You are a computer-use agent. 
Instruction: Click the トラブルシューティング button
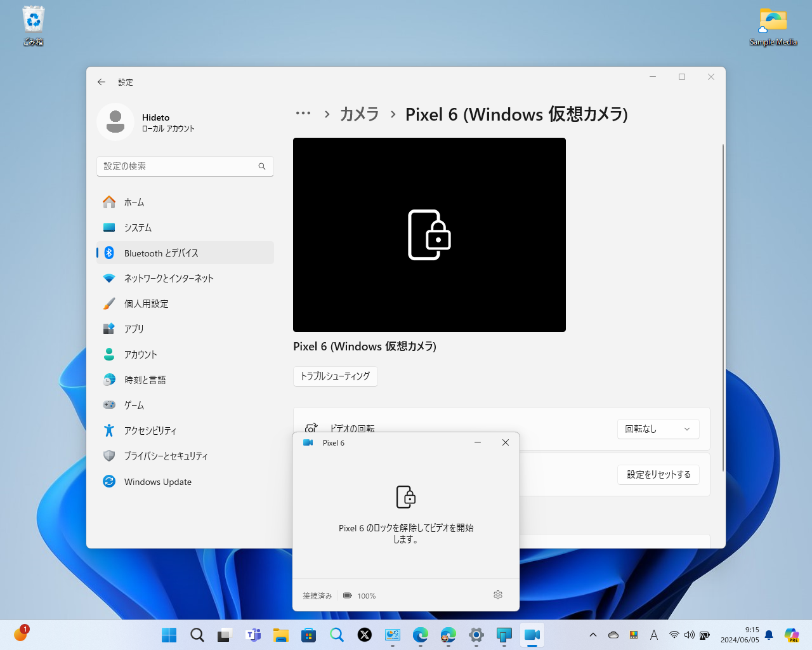pyautogui.click(x=335, y=376)
